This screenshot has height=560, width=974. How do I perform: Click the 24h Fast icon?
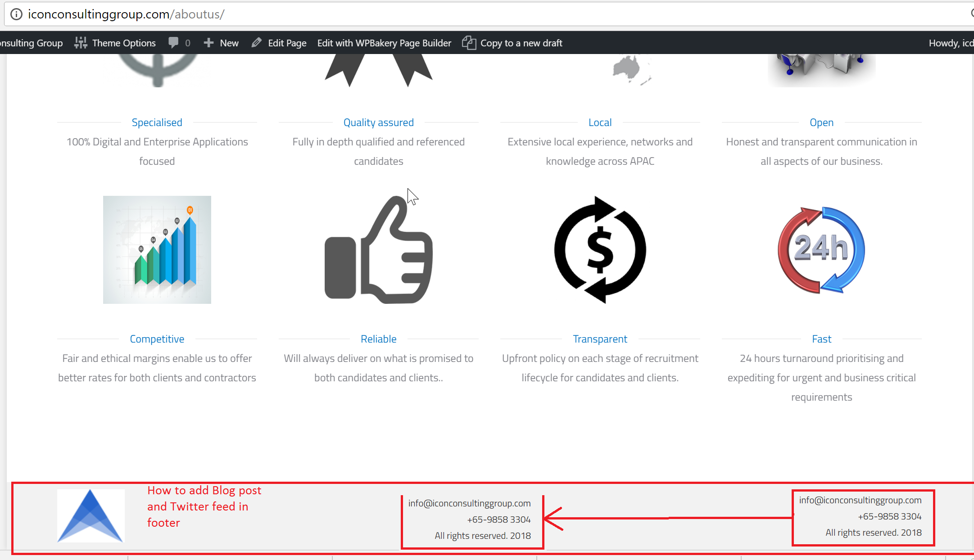(x=821, y=250)
